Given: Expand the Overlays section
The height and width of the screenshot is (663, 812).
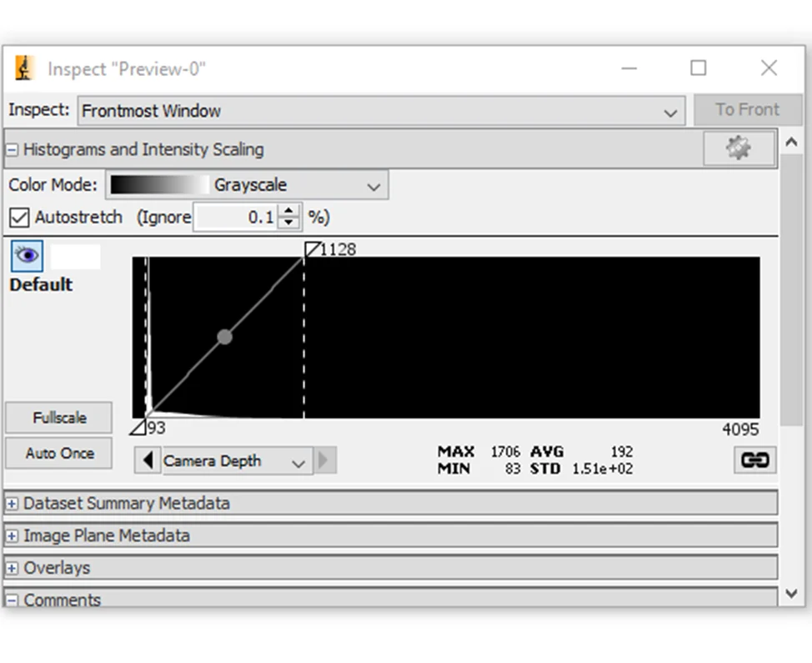Looking at the screenshot, I should click(x=12, y=568).
